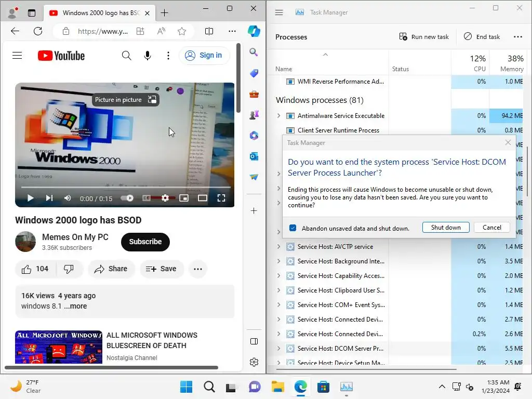This screenshot has width=532, height=399.
Task: Subscribe to Memes On My PC
Action: [145, 242]
